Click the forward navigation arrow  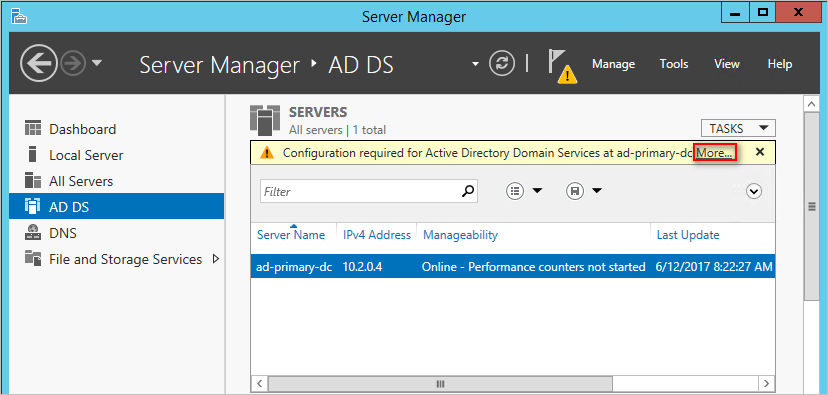[73, 64]
